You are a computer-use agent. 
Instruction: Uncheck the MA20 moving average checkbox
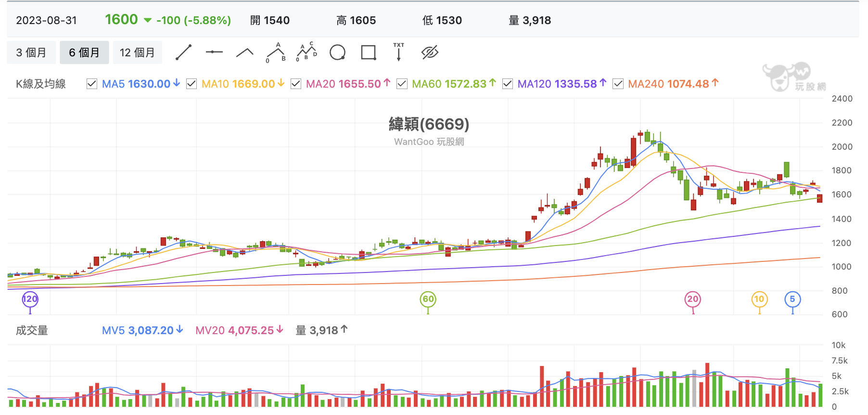tap(296, 84)
